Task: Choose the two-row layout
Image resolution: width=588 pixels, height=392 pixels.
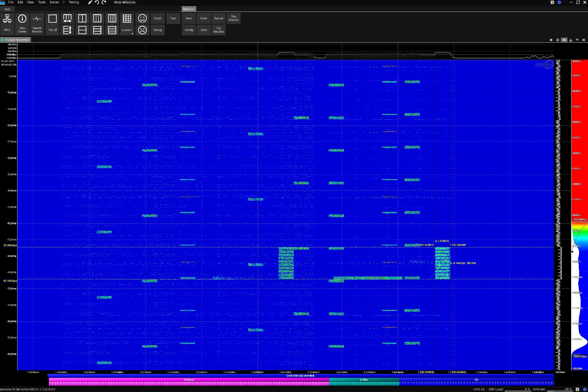Action: click(x=82, y=30)
